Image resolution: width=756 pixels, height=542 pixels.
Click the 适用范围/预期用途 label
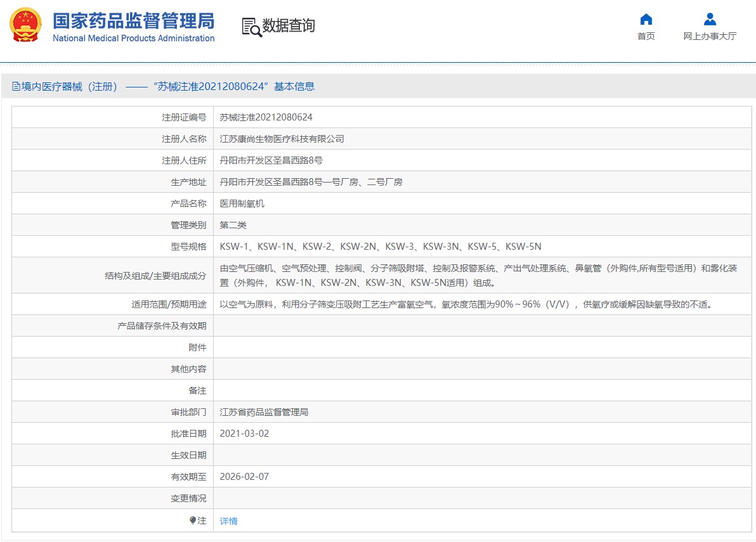coord(169,304)
